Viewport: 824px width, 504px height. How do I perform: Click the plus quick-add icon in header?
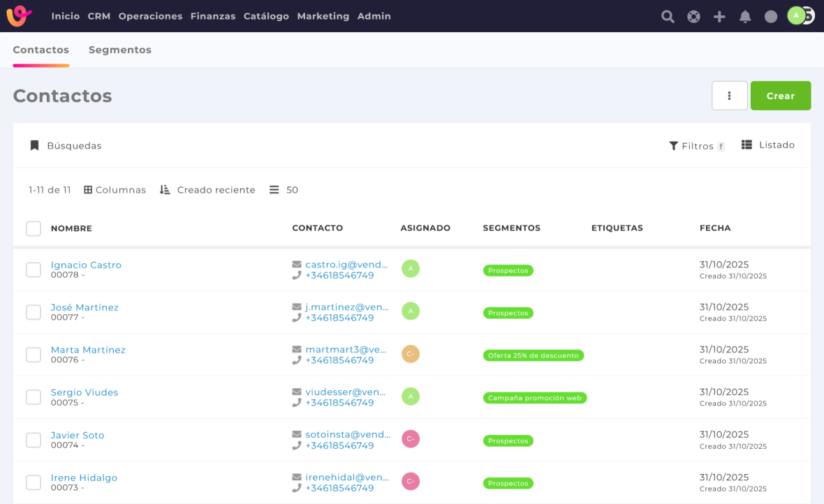(x=719, y=17)
